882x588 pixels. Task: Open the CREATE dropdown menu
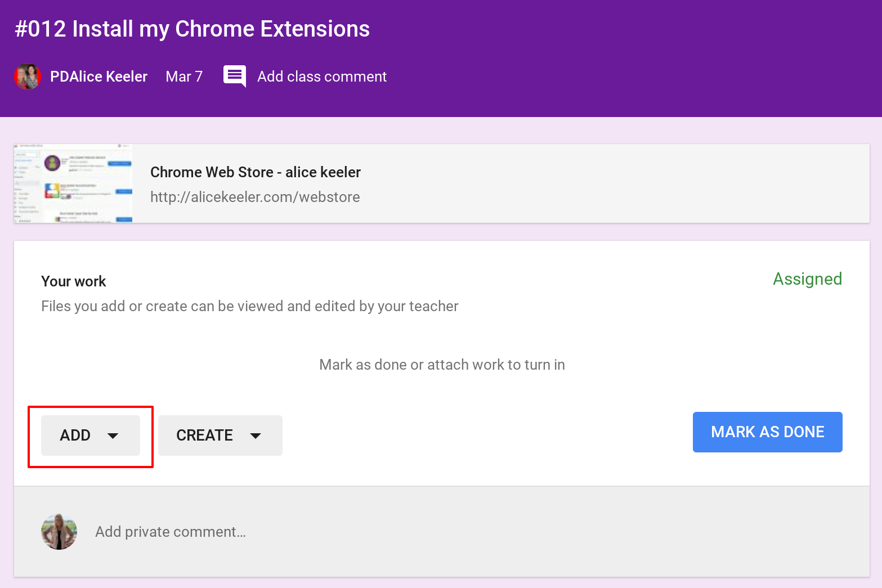click(x=220, y=436)
